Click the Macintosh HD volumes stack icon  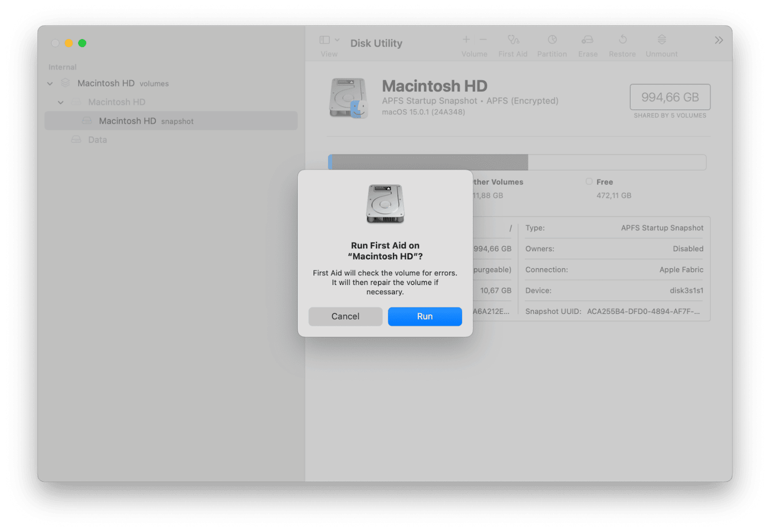coord(66,83)
